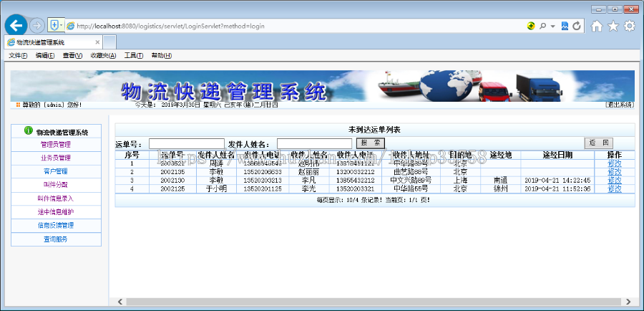
Task: Click the horizontal scrollbar right arrow
Action: [628, 302]
